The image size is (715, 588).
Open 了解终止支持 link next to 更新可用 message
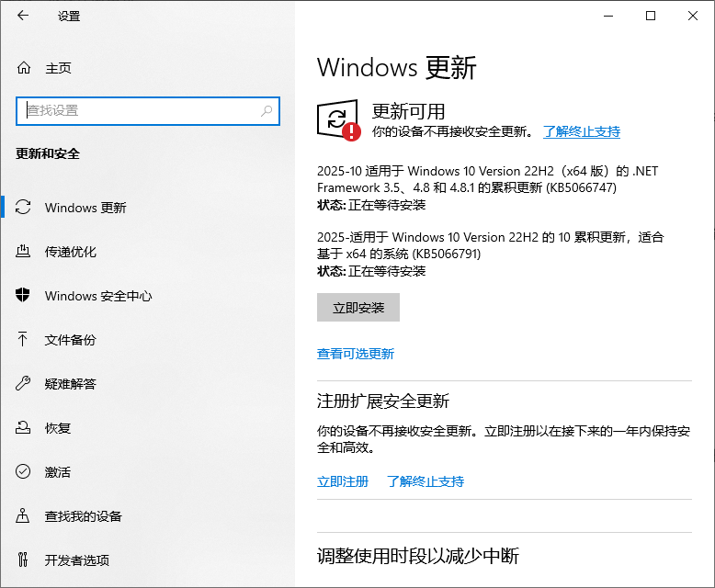pyautogui.click(x=582, y=131)
